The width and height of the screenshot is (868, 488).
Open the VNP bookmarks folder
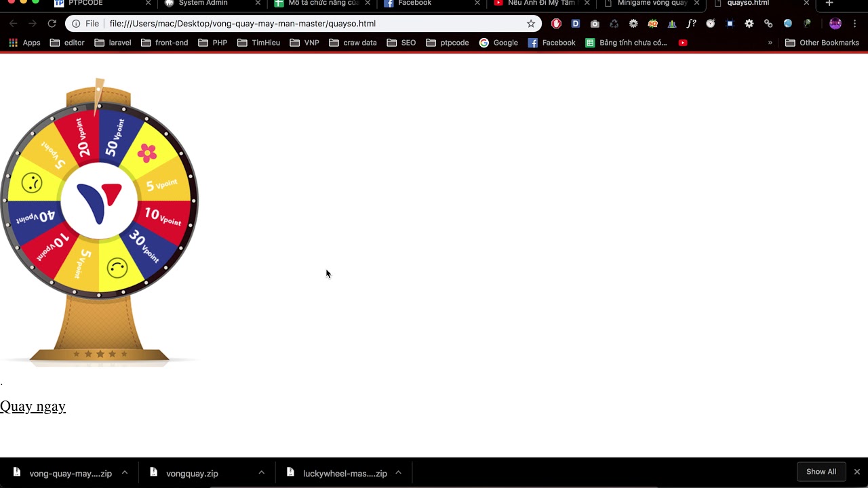[304, 43]
